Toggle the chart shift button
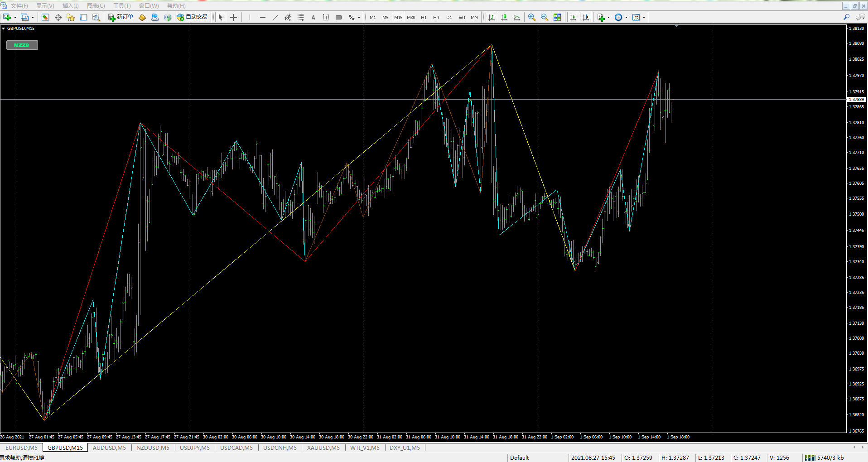The image size is (868, 462). tap(586, 17)
